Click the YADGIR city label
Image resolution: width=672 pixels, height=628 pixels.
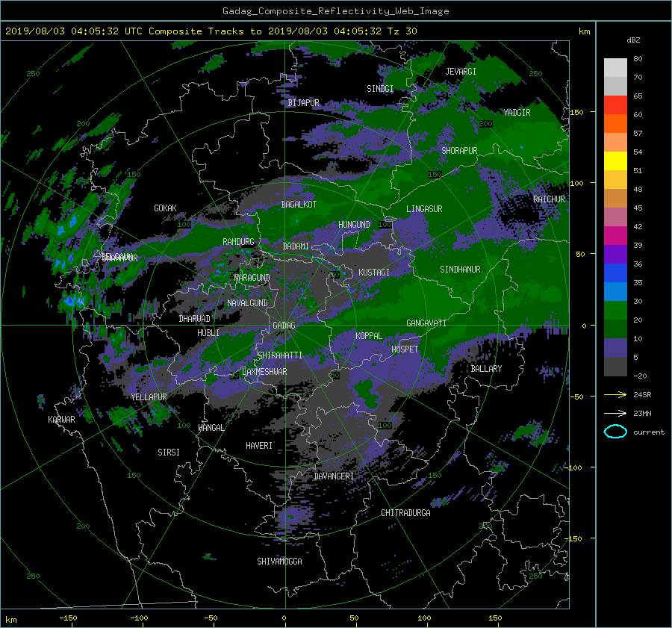coord(517,113)
